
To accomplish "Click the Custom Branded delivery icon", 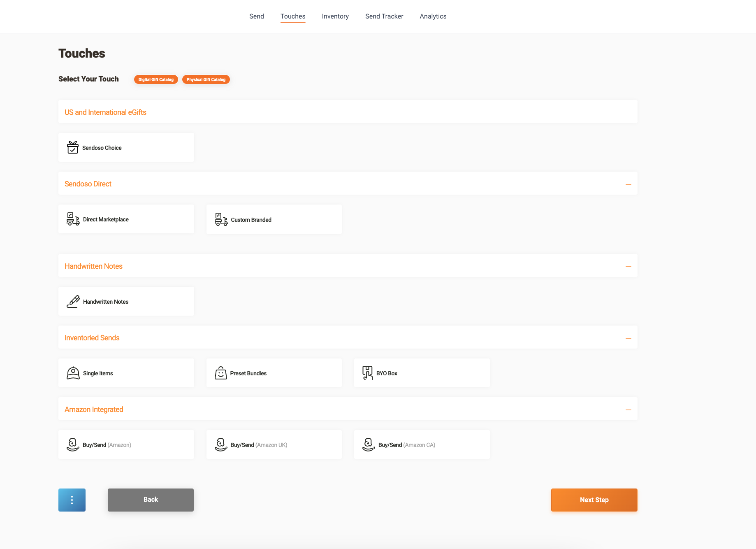I will click(x=221, y=219).
